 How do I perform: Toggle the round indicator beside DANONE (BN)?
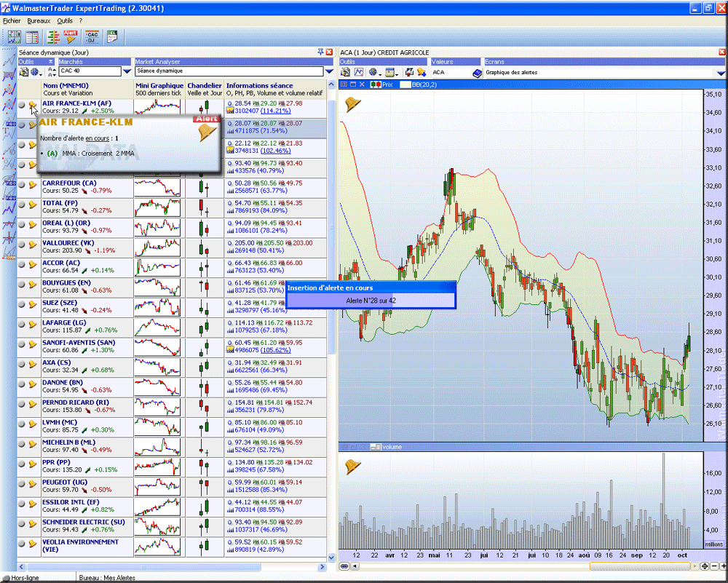22,384
